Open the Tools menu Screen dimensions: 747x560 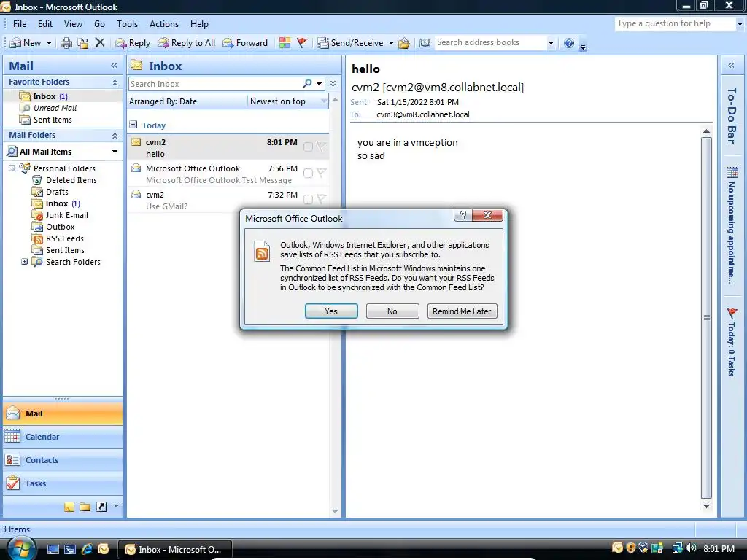click(127, 24)
